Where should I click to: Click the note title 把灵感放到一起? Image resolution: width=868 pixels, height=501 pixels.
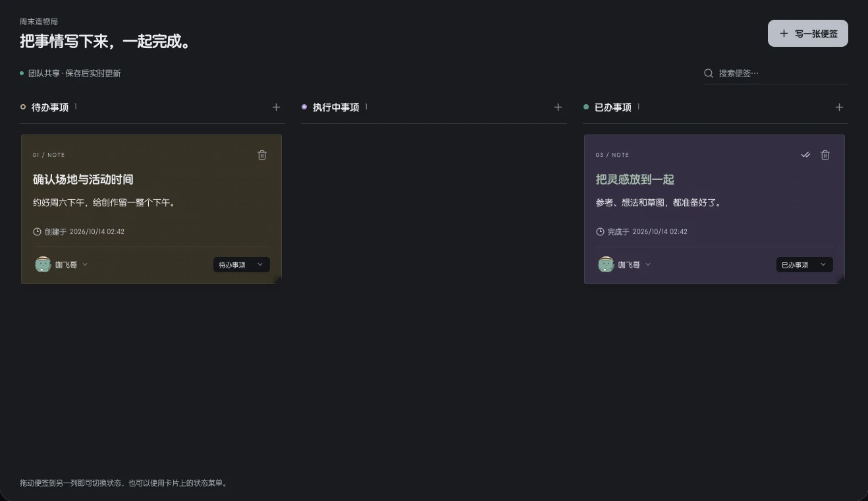coord(635,179)
